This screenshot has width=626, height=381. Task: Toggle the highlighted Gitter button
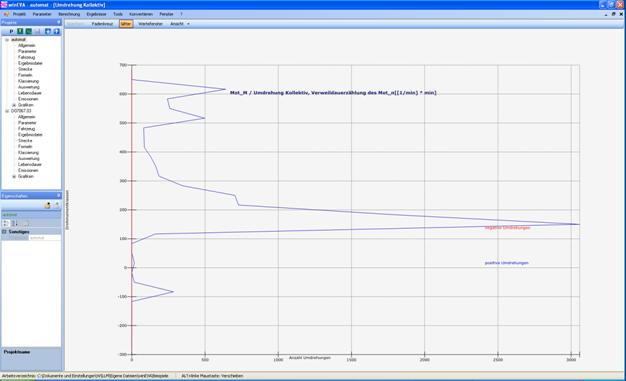pos(126,24)
